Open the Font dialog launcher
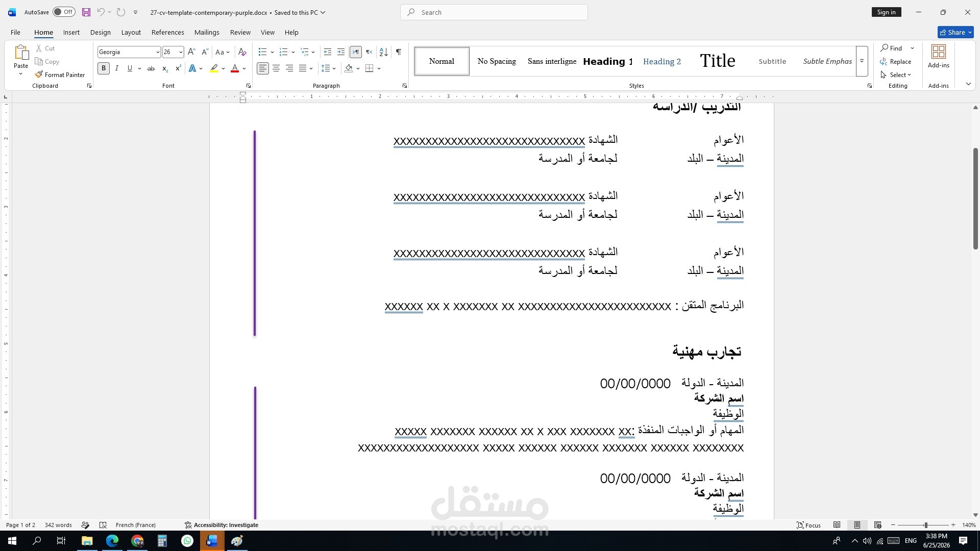The image size is (980, 551). [x=249, y=86]
